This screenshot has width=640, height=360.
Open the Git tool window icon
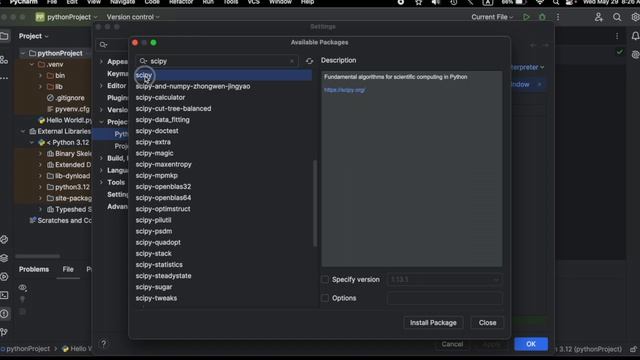[x=4, y=332]
